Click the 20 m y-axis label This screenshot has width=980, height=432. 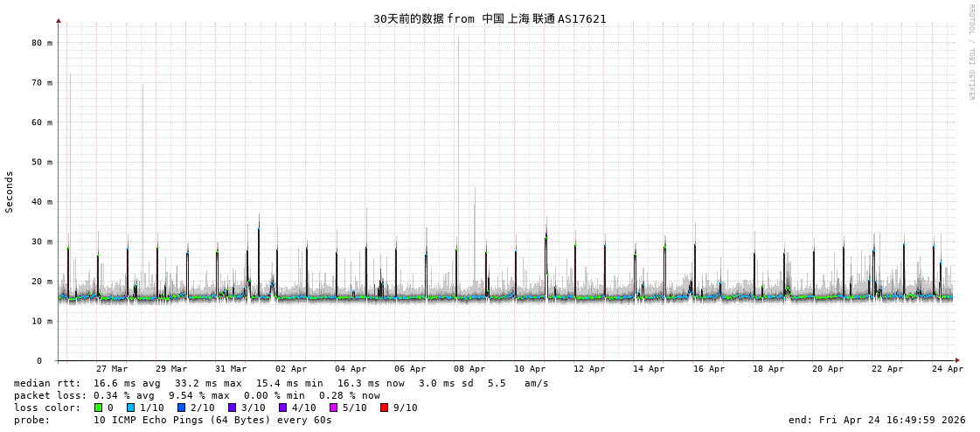point(42,282)
